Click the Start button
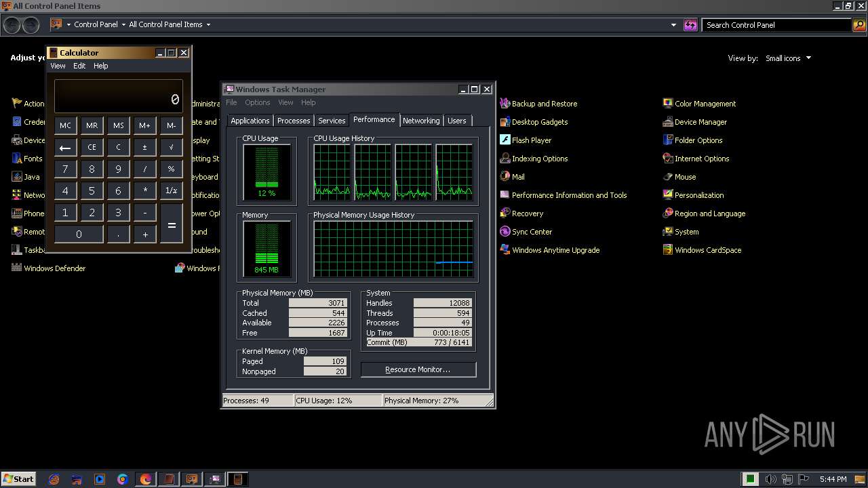 click(18, 479)
